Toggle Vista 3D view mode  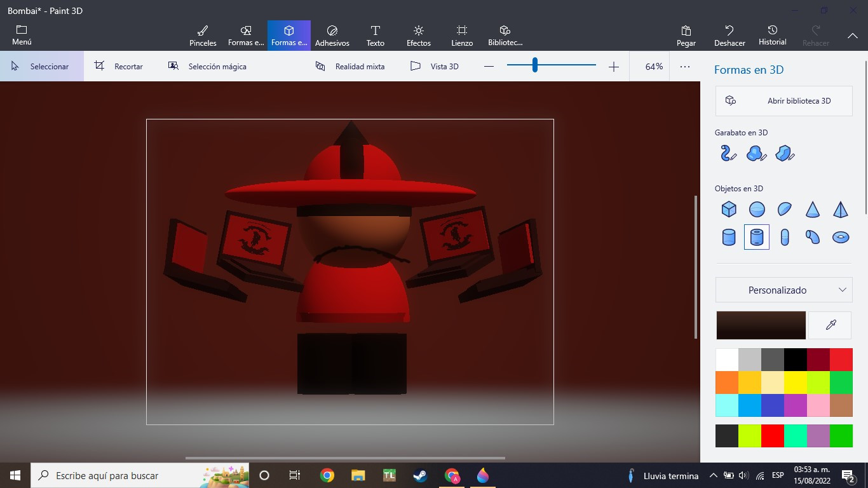[x=435, y=66]
